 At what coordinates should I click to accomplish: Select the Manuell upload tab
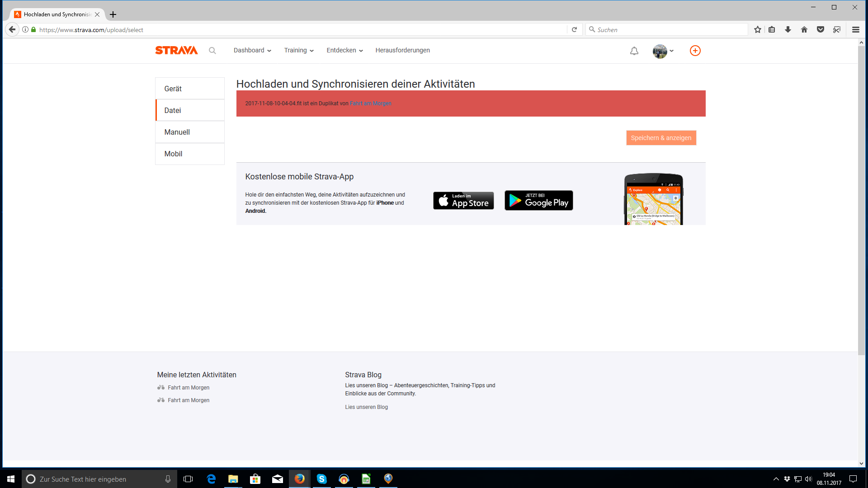(x=190, y=132)
